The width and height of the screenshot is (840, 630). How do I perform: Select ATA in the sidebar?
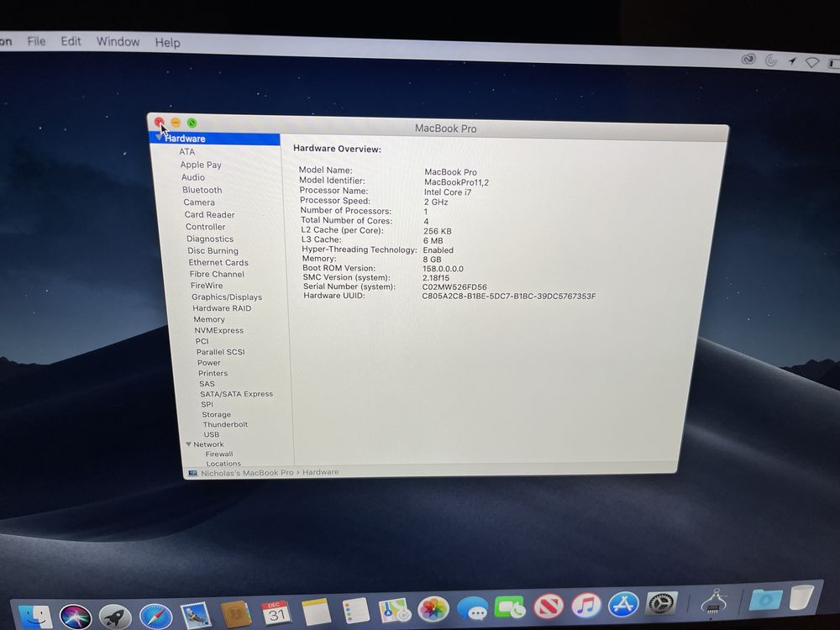point(187,151)
